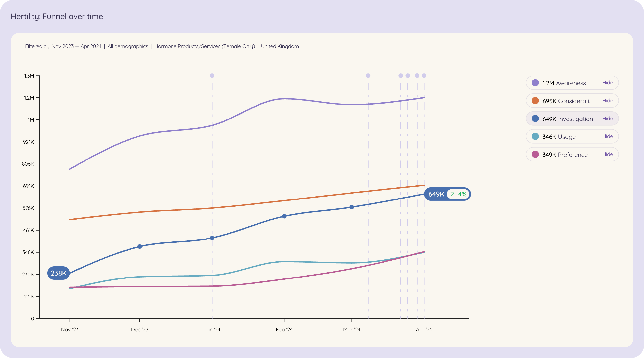The height and width of the screenshot is (358, 644).
Task: Select the 349K Preference legend label
Action: coord(565,155)
